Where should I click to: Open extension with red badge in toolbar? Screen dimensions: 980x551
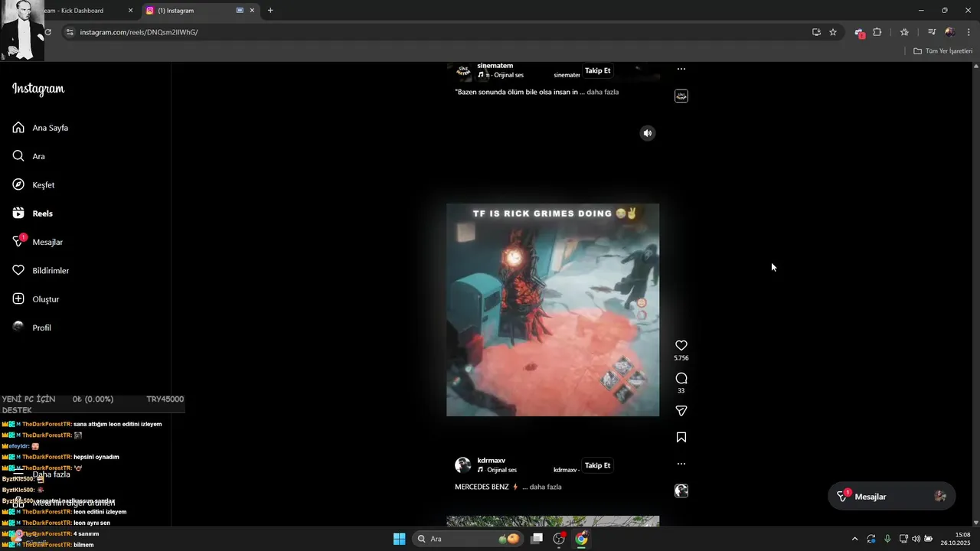tap(860, 33)
